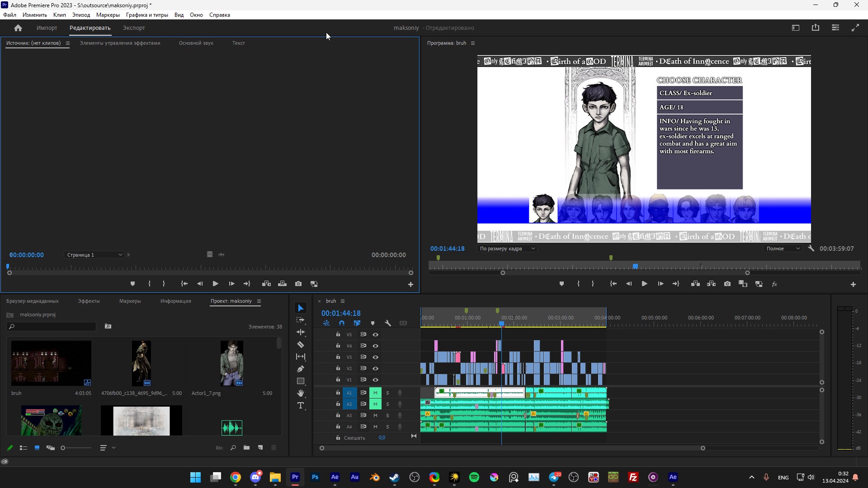Add marker in timeline panel
This screenshot has height=488, width=868.
(373, 323)
